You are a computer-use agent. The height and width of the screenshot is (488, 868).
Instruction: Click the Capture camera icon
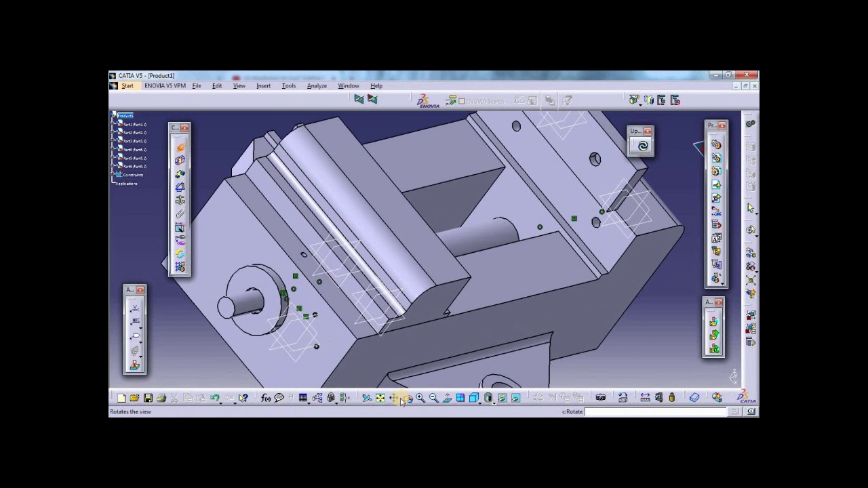click(x=600, y=398)
